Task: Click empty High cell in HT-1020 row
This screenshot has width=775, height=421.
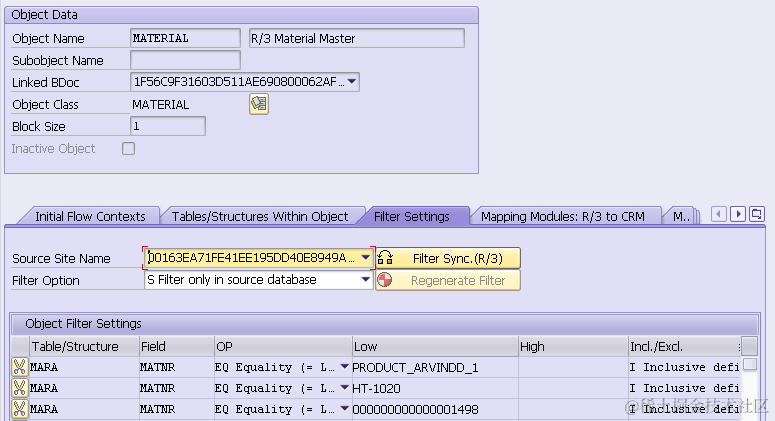Action: tap(573, 388)
